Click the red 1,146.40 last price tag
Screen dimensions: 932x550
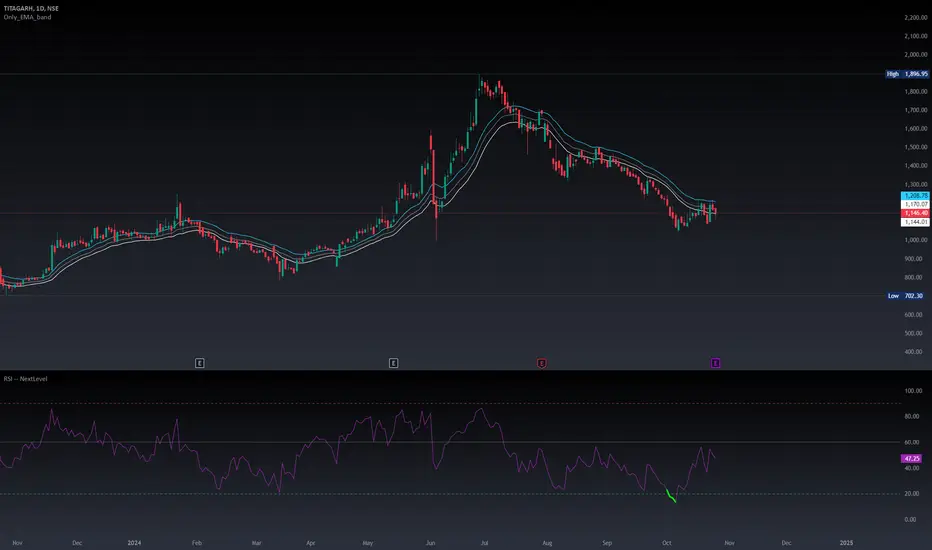[x=915, y=213]
